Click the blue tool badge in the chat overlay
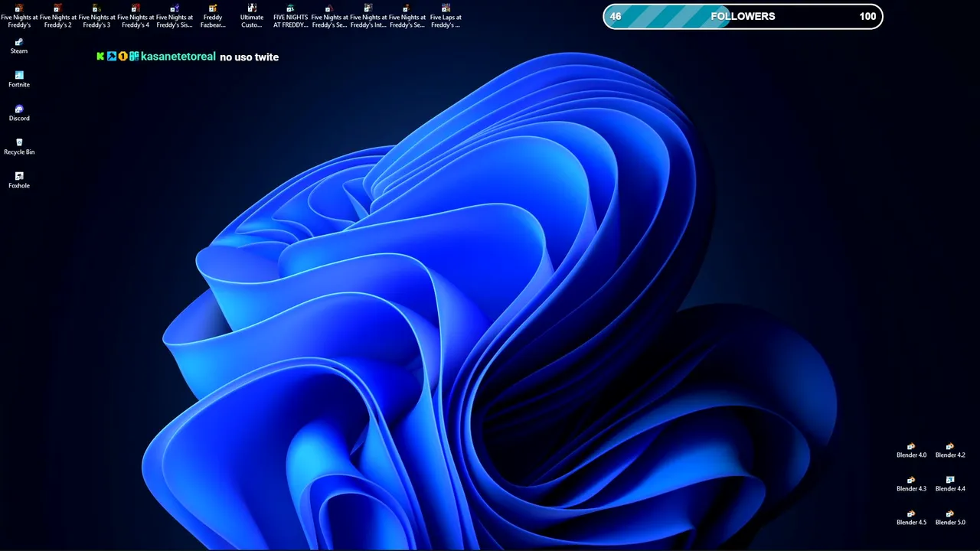Image resolution: width=980 pixels, height=551 pixels. [112, 57]
